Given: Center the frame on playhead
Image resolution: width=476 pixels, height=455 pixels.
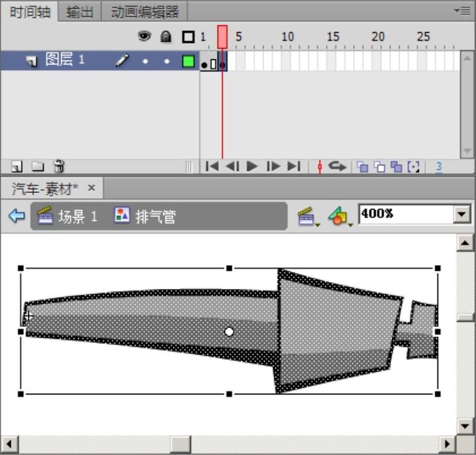Looking at the screenshot, I should coord(320,167).
